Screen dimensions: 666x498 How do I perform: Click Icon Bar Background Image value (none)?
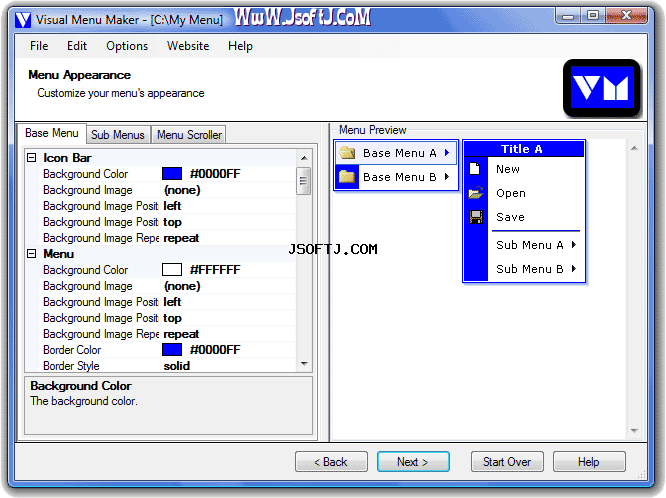182,190
